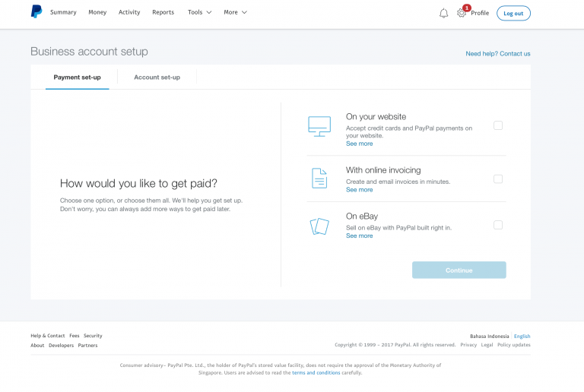Click the Log out button
The height and width of the screenshot is (392, 584).
(513, 14)
